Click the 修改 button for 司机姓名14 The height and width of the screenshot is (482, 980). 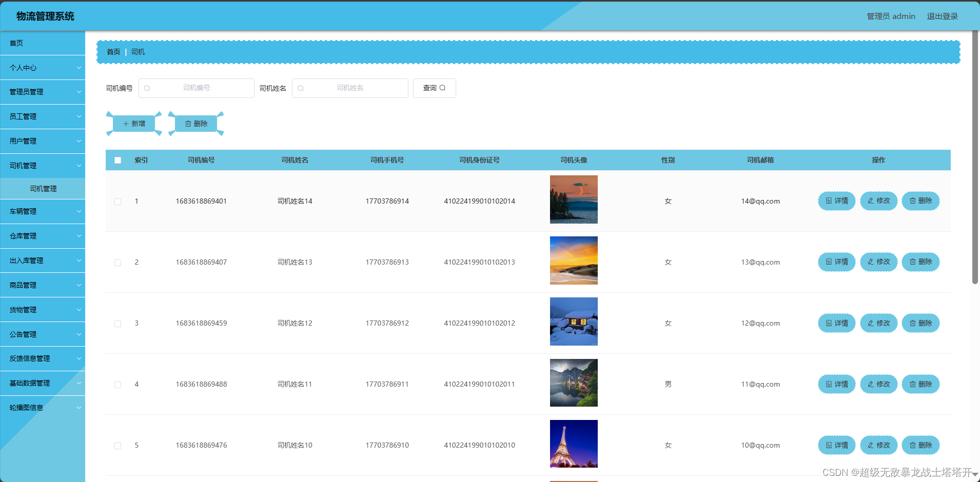click(878, 201)
